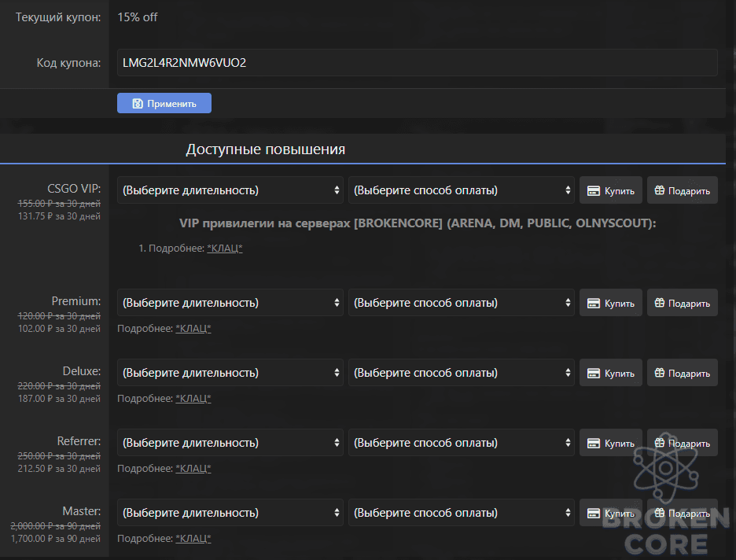The width and height of the screenshot is (736, 560).
Task: Click the Premium price '102.00 ₽ за 30 дней'
Action: [59, 329]
